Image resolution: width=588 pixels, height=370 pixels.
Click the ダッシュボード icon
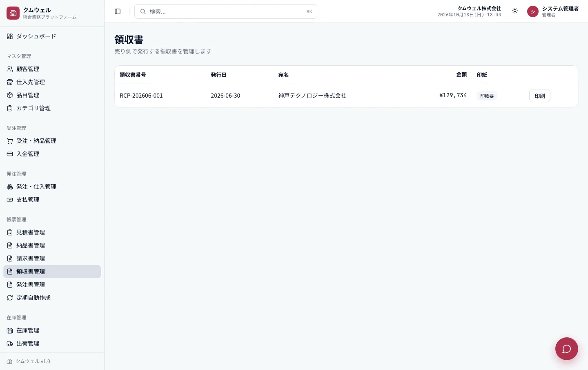(10, 36)
